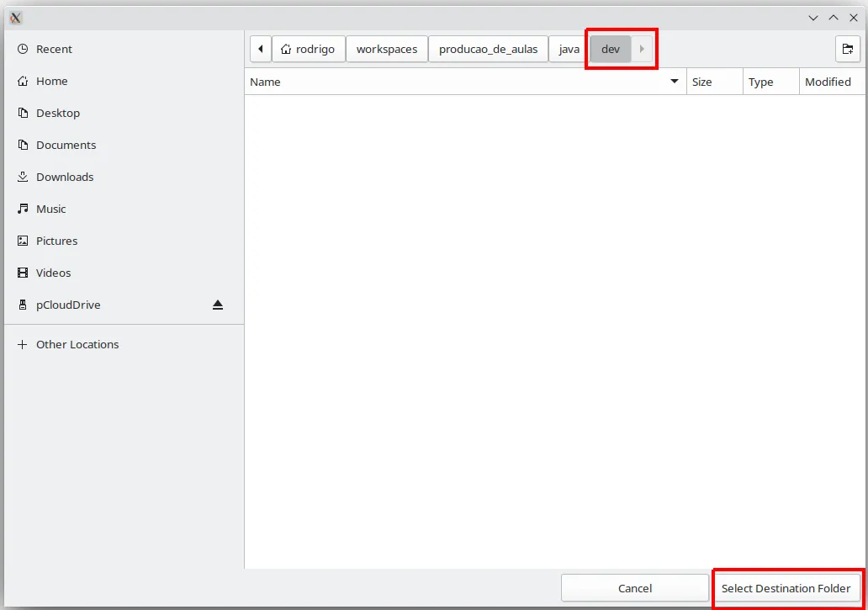Viewport: 868px width, 610px height.
Task: Open Recent in the sidebar
Action: [124, 49]
